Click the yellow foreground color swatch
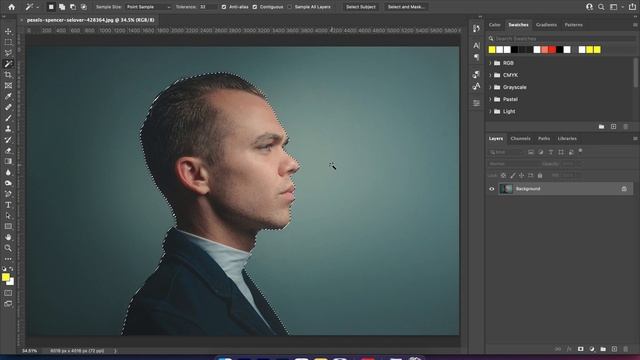Screen dimensions: 640x360 6,277
